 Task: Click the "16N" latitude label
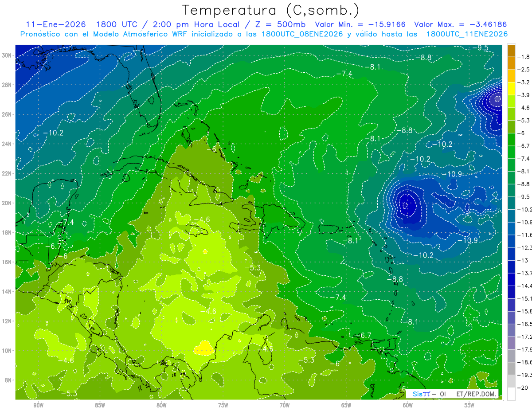tap(8, 262)
